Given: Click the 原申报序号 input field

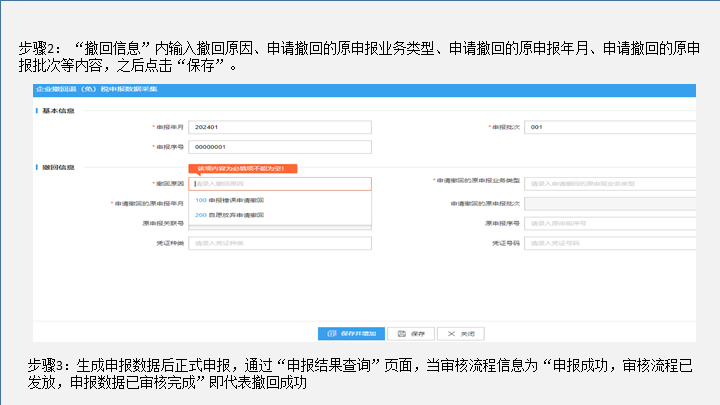Looking at the screenshot, I should coord(610,223).
